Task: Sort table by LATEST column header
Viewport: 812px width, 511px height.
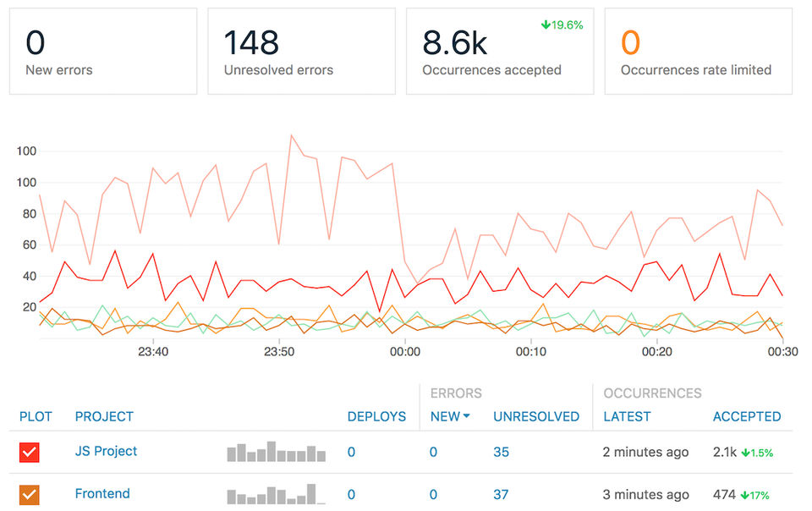Action: (627, 416)
